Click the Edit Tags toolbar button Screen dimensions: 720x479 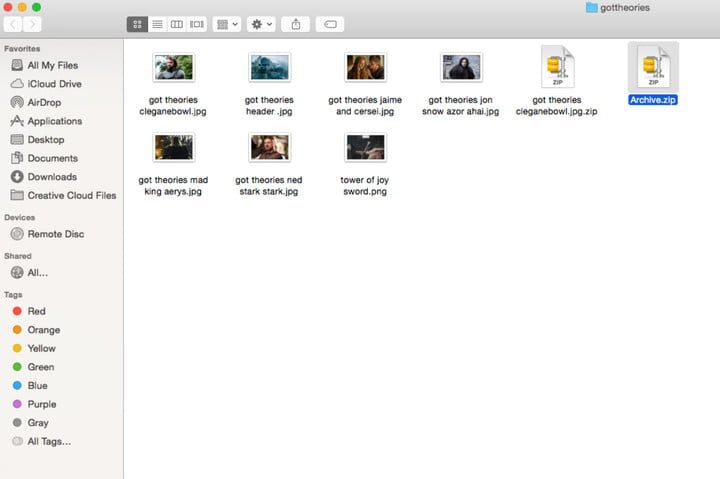point(331,24)
